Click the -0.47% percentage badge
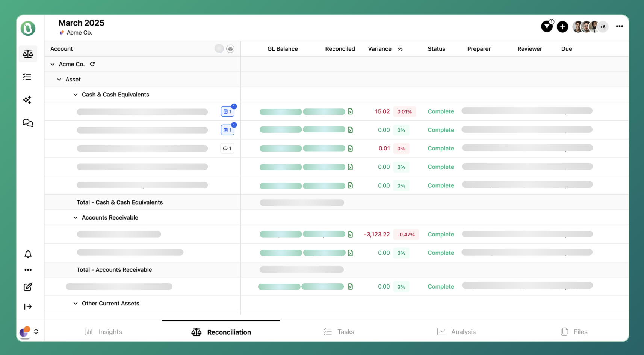This screenshot has width=644, height=355. click(406, 235)
